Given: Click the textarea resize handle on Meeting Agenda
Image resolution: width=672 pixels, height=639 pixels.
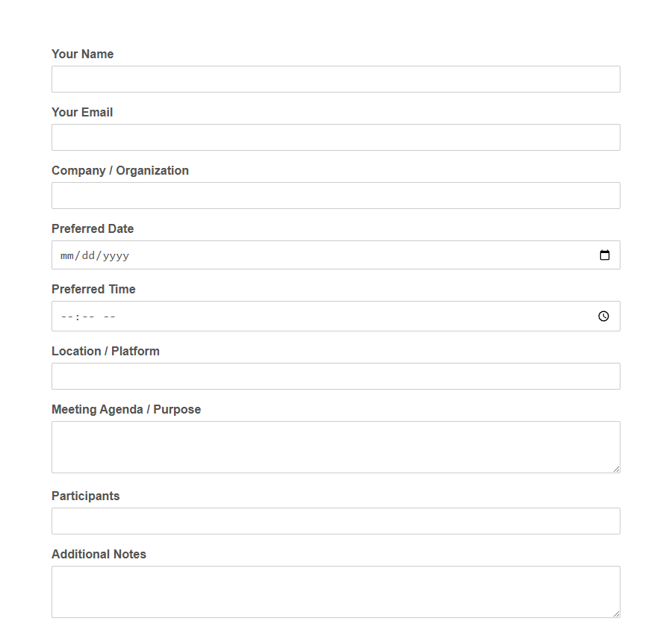Looking at the screenshot, I should pyautogui.click(x=617, y=468).
